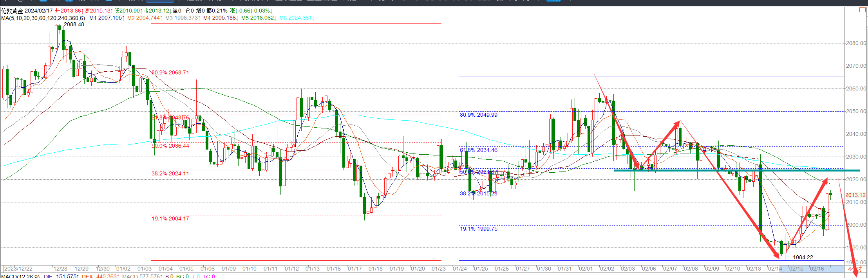
Task: Click the 伦敦黄金 instrument name
Action: [12, 11]
